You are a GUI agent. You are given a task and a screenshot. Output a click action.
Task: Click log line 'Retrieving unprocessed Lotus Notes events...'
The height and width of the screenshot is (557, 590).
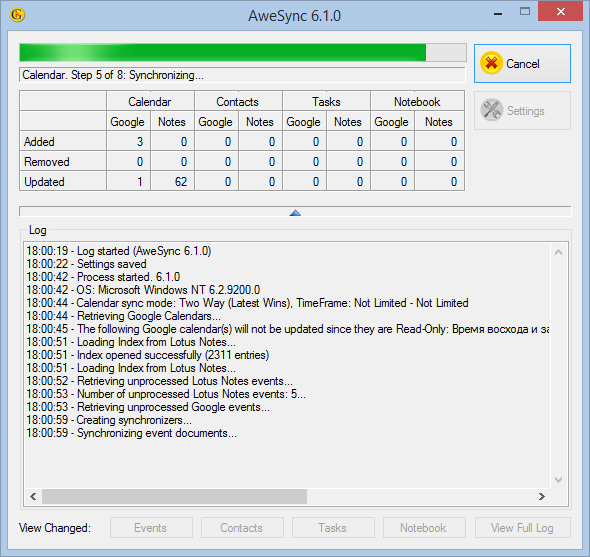[x=160, y=381]
